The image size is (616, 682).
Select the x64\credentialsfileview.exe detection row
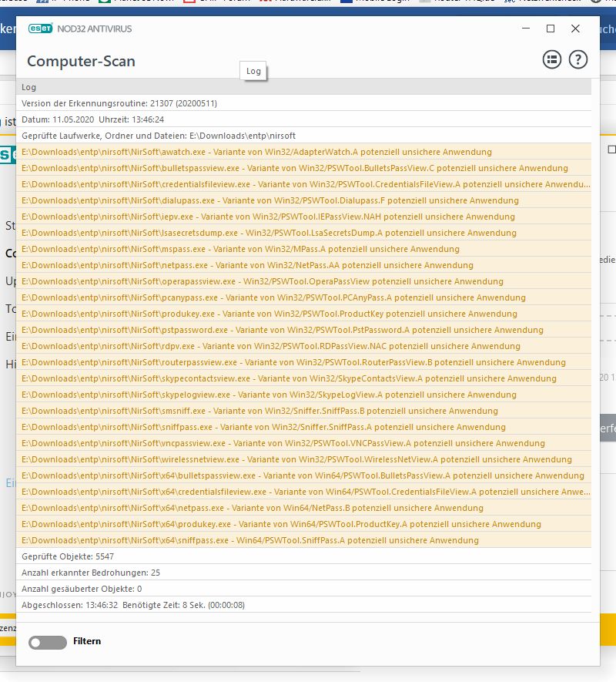pos(303,492)
